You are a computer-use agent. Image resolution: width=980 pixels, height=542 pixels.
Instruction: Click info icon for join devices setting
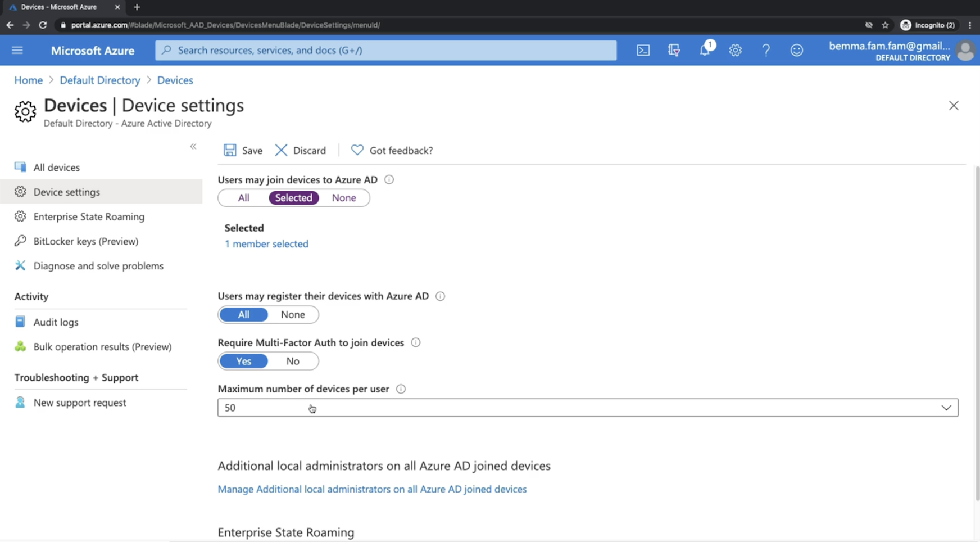pos(389,180)
